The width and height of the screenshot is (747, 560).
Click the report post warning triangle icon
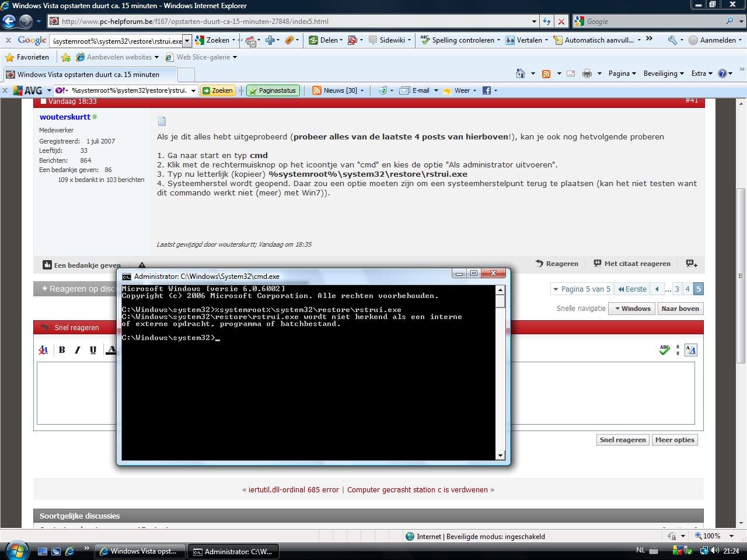[x=142, y=265]
